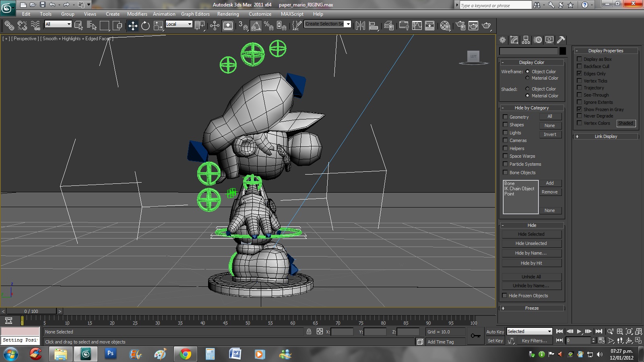The image size is (644, 362).
Task: Activate the Select and Move tool
Action: 133,26
